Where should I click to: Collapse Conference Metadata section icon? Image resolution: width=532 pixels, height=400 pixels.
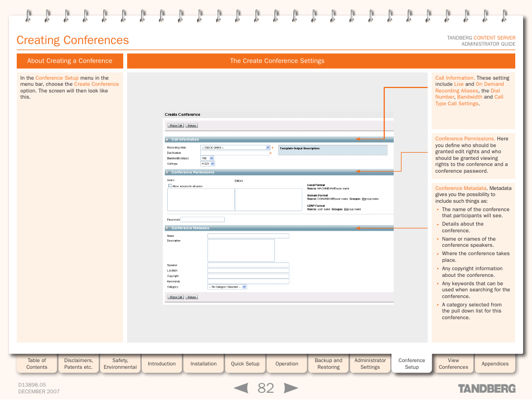pos(167,228)
